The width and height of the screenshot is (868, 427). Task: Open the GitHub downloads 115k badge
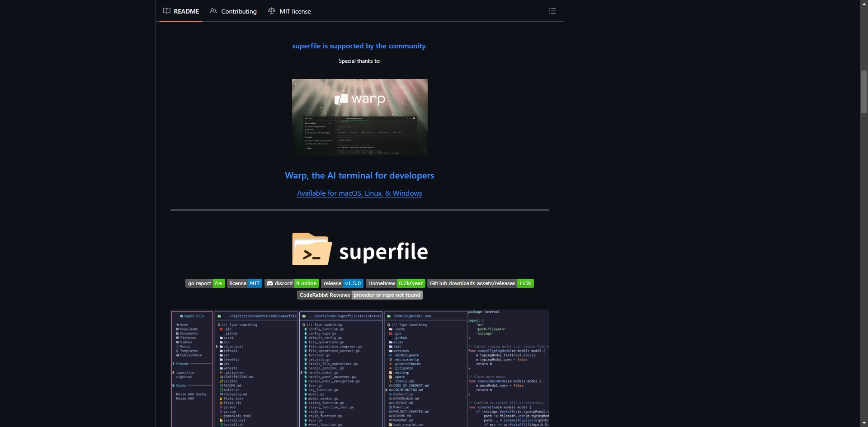click(481, 283)
